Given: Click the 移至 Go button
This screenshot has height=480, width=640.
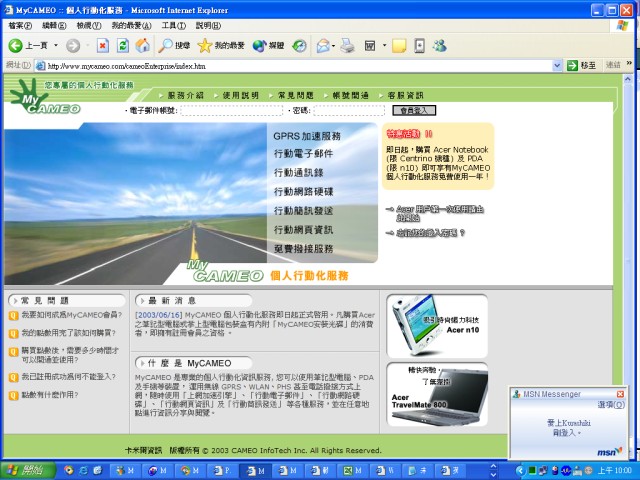Looking at the screenshot, I should (582, 66).
